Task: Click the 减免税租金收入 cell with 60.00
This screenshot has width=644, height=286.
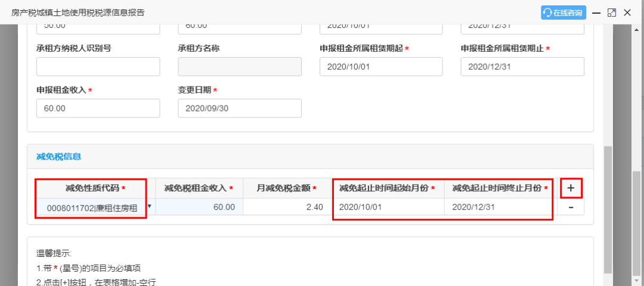Action: (199, 207)
